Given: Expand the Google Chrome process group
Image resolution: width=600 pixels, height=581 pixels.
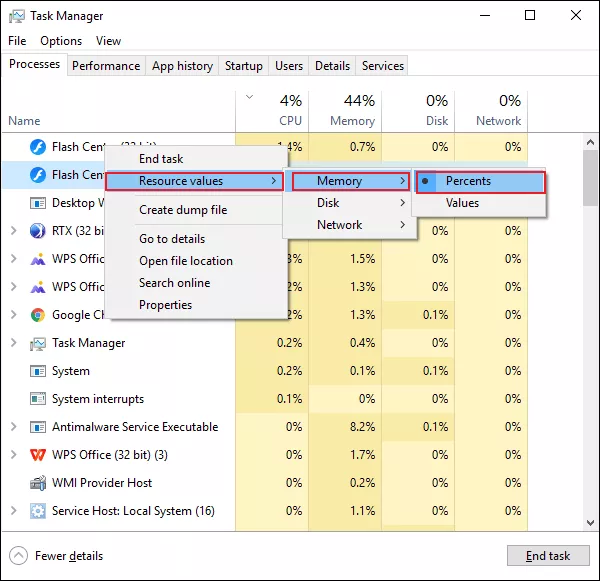Looking at the screenshot, I should (x=13, y=315).
